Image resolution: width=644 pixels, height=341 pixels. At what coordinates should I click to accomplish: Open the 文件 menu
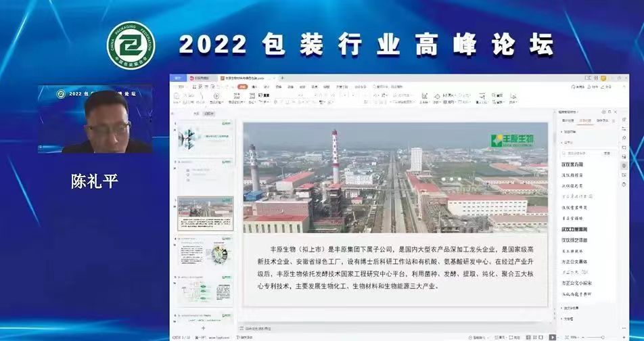pos(181,87)
